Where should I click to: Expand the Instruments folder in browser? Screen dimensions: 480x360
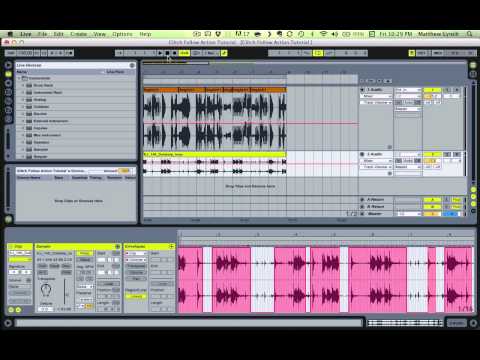(x=19, y=78)
